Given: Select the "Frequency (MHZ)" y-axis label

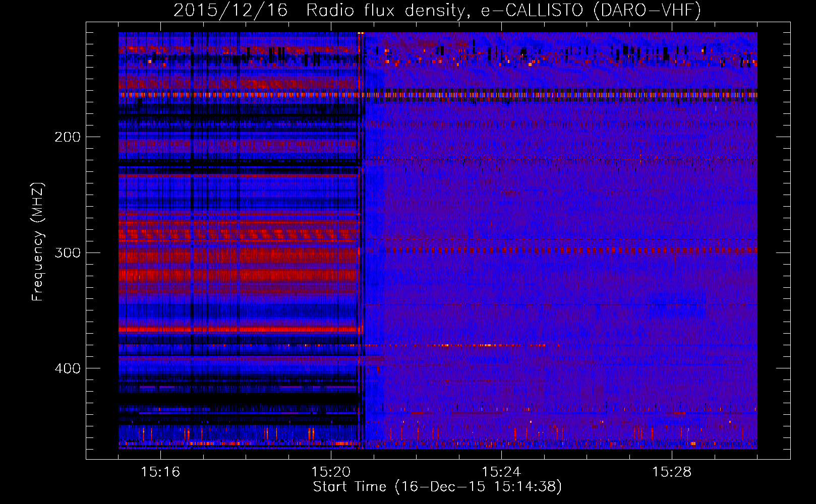Looking at the screenshot, I should pos(38,241).
